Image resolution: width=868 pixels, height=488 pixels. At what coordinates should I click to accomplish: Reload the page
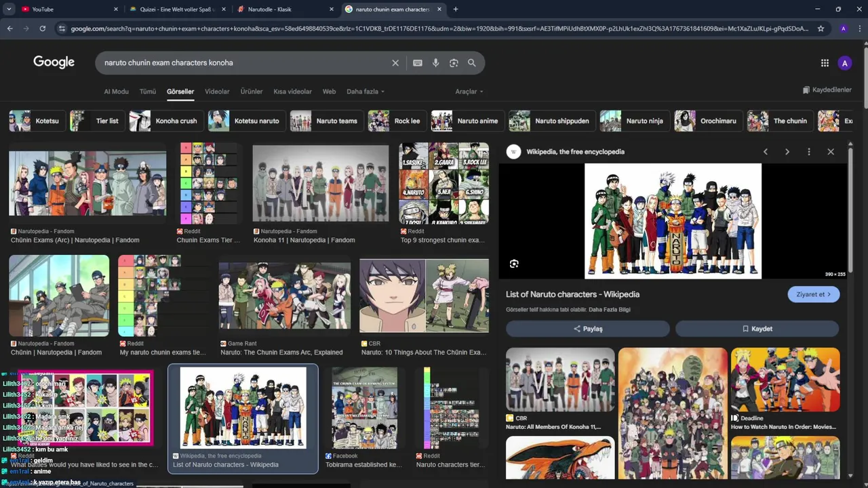pyautogui.click(x=42, y=28)
